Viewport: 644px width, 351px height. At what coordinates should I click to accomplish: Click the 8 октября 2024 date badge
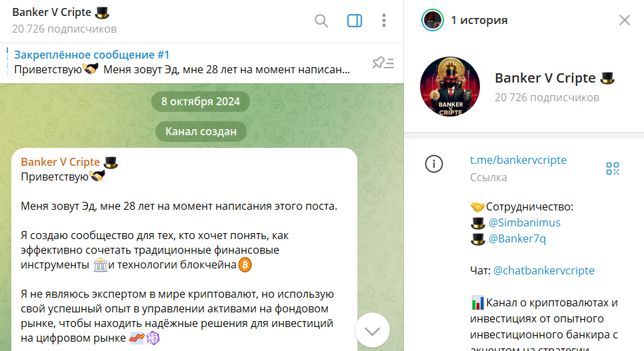pos(201,101)
